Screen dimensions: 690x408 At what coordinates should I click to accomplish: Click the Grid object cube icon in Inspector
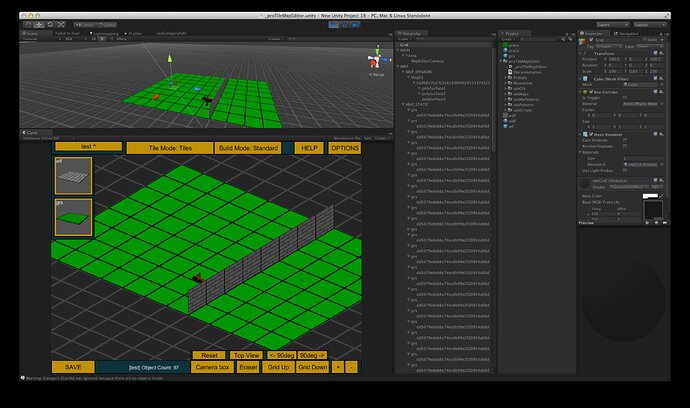[x=582, y=42]
